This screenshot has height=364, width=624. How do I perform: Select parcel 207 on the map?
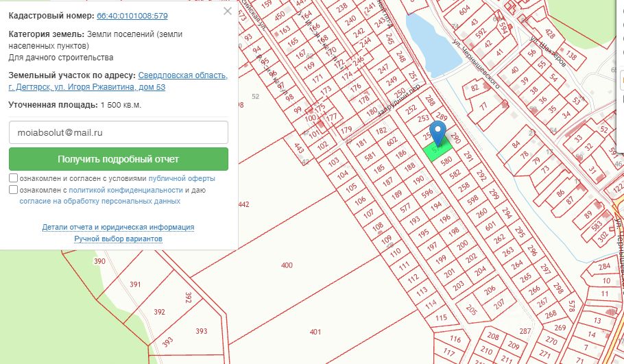tap(499, 304)
